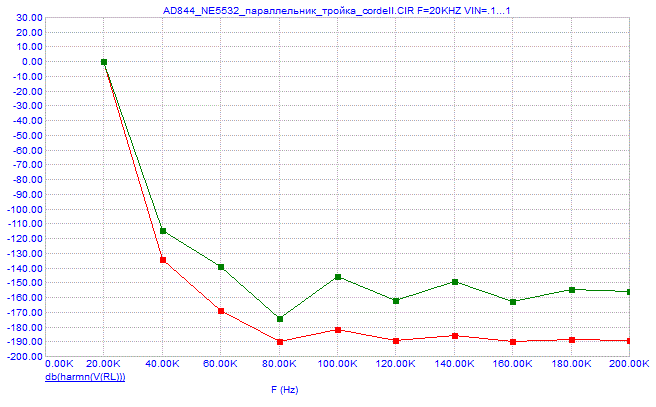656x407 pixels.
Task: Select the red marker at 100.00K
Action: [x=338, y=330]
